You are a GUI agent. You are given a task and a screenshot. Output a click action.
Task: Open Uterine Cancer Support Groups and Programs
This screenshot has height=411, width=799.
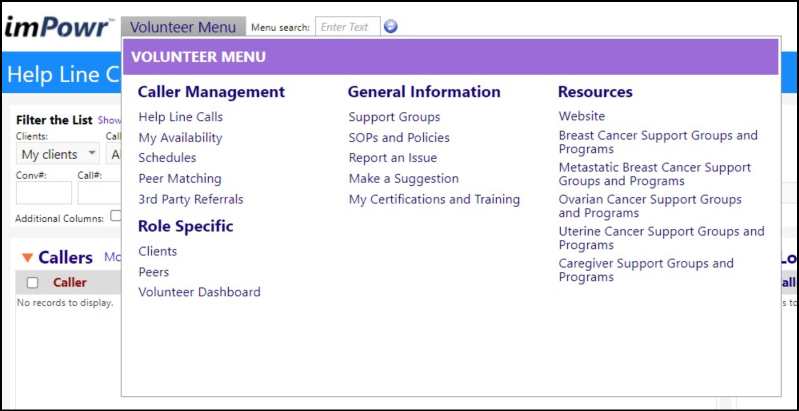[x=661, y=238]
